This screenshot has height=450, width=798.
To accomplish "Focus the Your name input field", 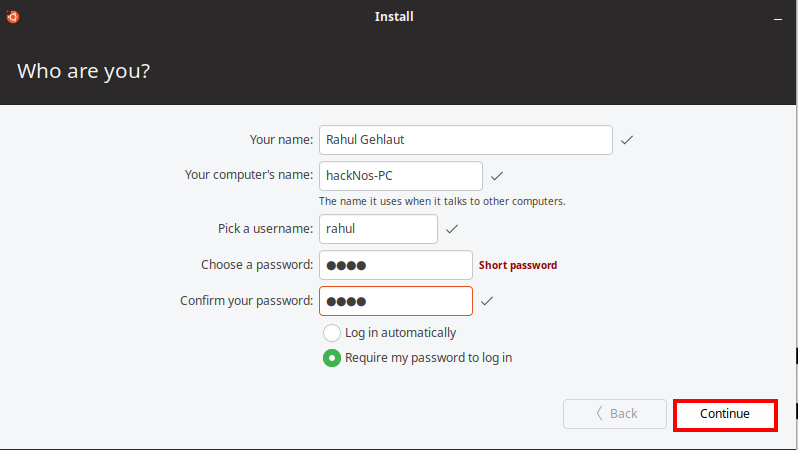I will coord(466,140).
